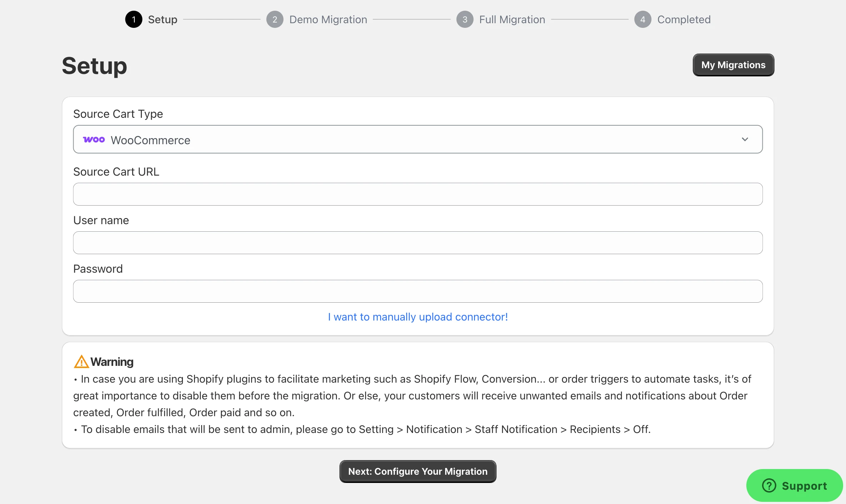Focus the User name input field

[x=418, y=243]
